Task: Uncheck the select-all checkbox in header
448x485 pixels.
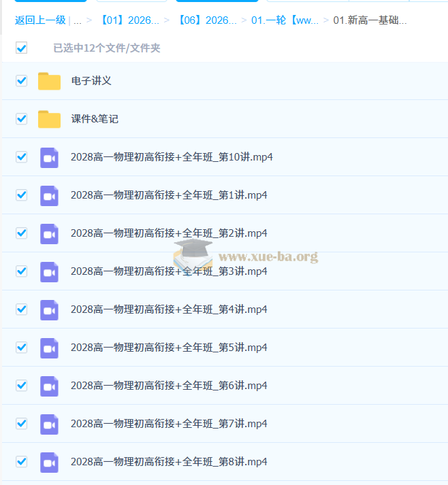Action: pos(21,48)
